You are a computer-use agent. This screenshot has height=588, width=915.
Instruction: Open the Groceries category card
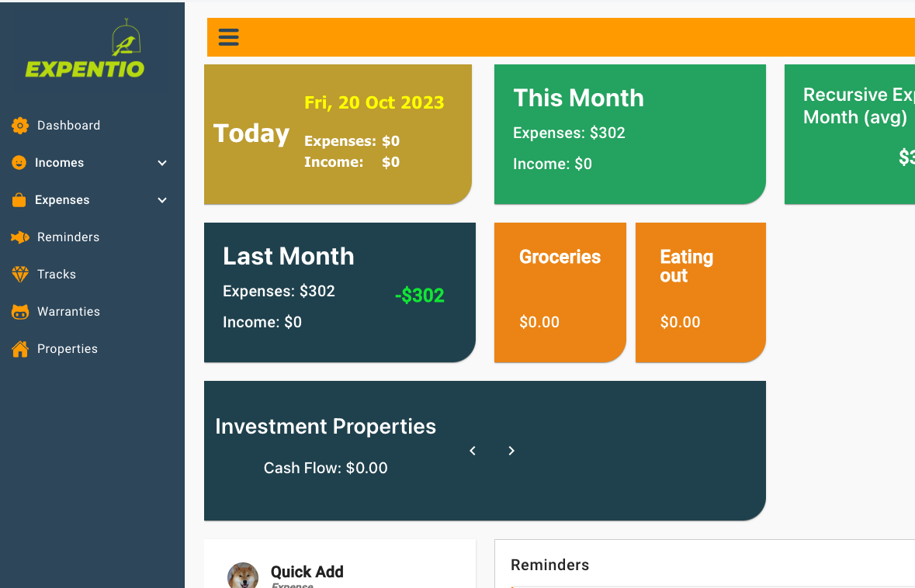(560, 292)
